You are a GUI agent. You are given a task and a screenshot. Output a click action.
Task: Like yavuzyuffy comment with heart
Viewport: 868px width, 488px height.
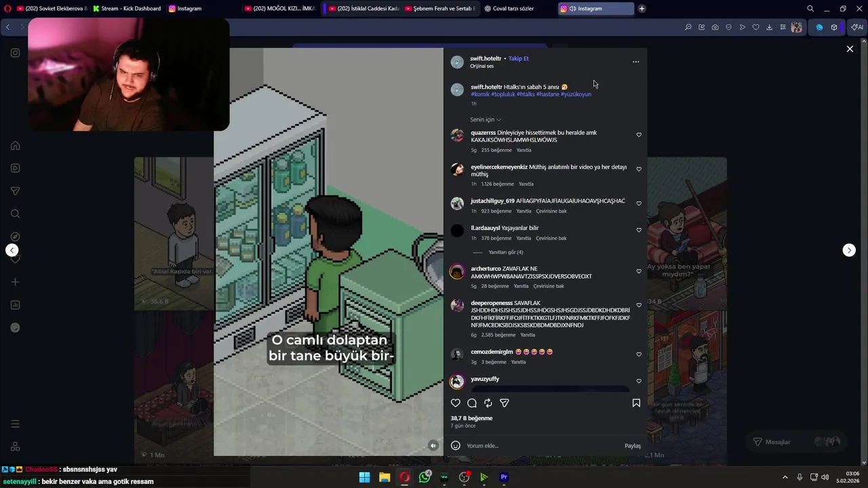click(x=639, y=381)
